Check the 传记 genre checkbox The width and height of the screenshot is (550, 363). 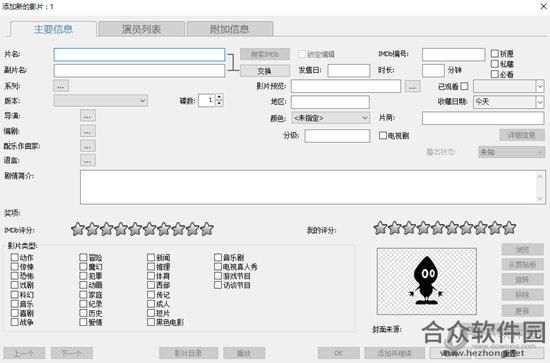(x=151, y=294)
